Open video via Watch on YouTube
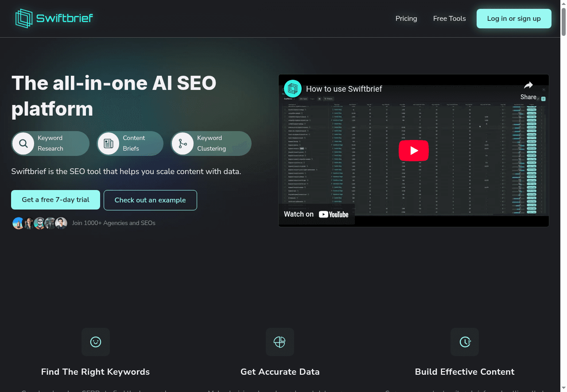Image resolution: width=567 pixels, height=392 pixels. coord(316,214)
